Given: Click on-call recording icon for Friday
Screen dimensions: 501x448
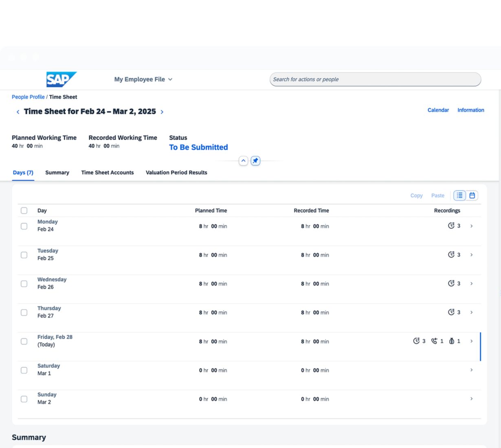Looking at the screenshot, I should [x=434, y=341].
